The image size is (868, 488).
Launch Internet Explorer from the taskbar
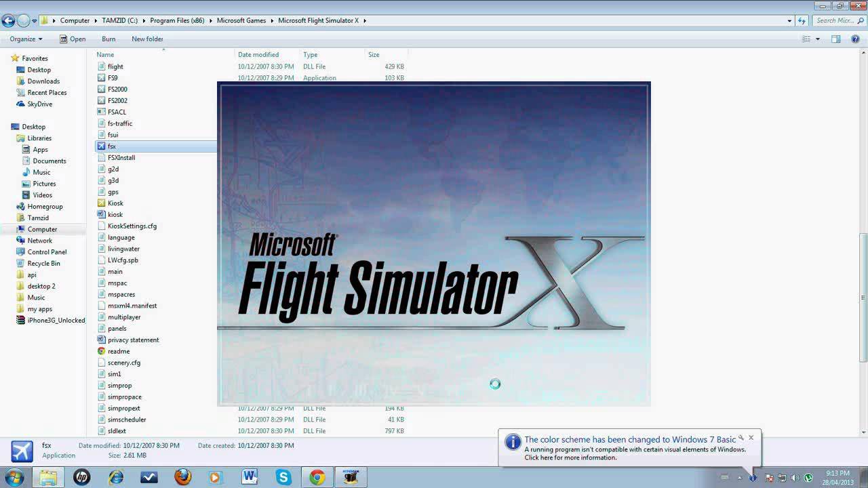click(x=115, y=477)
